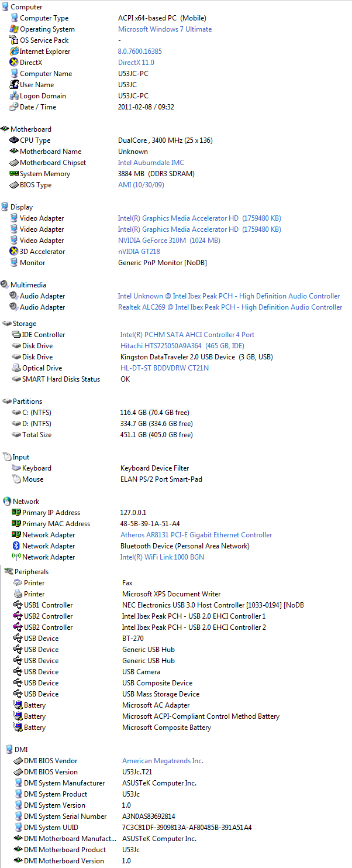Click the USB Camera device icon

pyautogui.click(x=18, y=672)
